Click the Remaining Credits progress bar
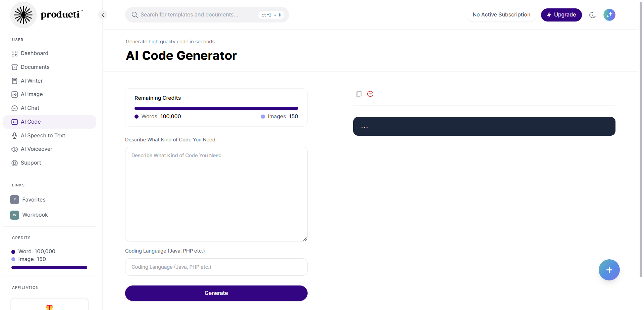This screenshot has height=310, width=644. (x=216, y=108)
